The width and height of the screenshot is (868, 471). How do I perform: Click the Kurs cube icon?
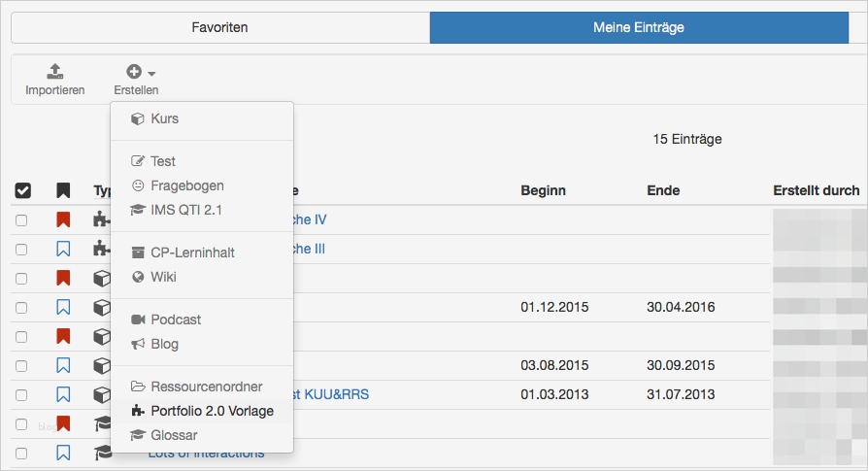click(x=137, y=119)
